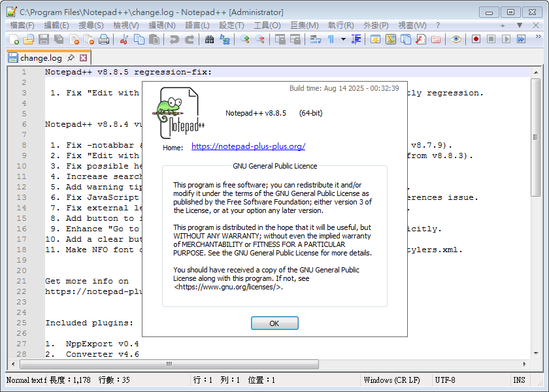This screenshot has height=392, width=549.
Task: Open the ? help menu
Action: tap(438, 25)
